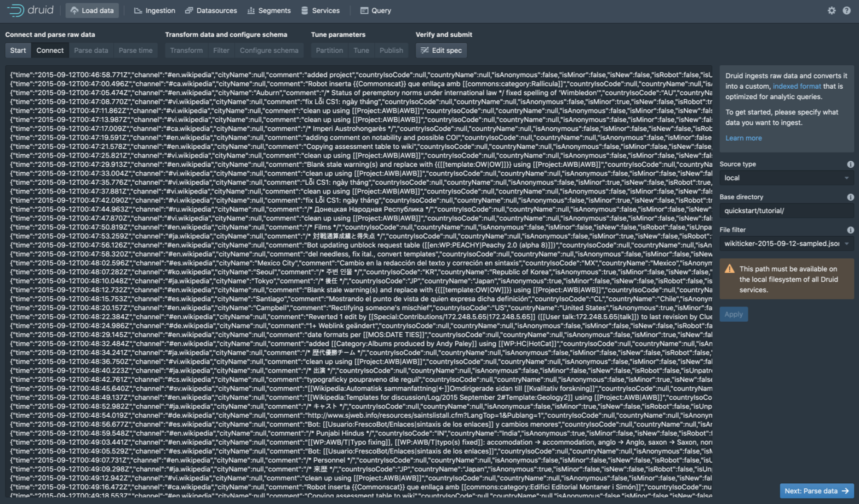Select the row with cityName 'Auburn'

click(x=361, y=93)
